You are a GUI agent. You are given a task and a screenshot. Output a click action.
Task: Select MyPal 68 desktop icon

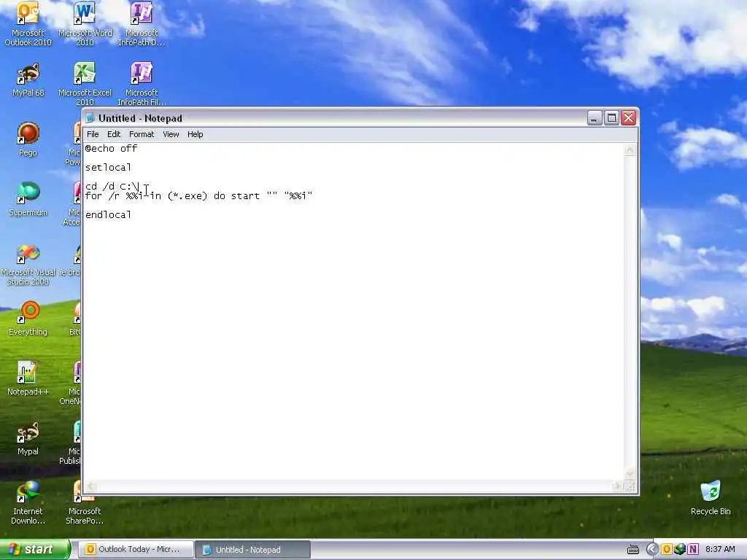point(28,80)
